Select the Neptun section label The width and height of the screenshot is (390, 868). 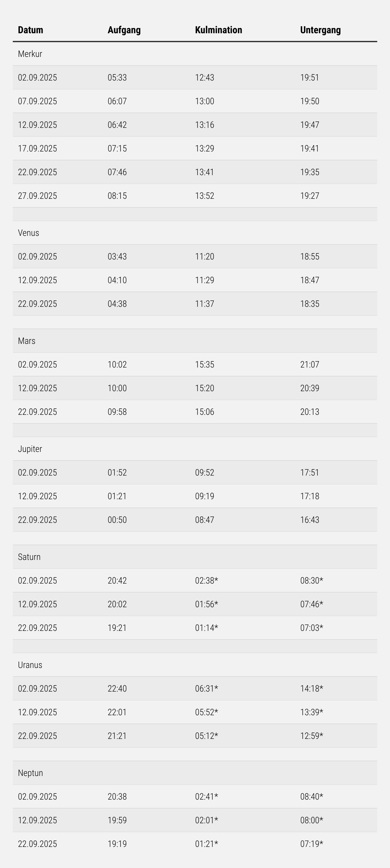(30, 773)
